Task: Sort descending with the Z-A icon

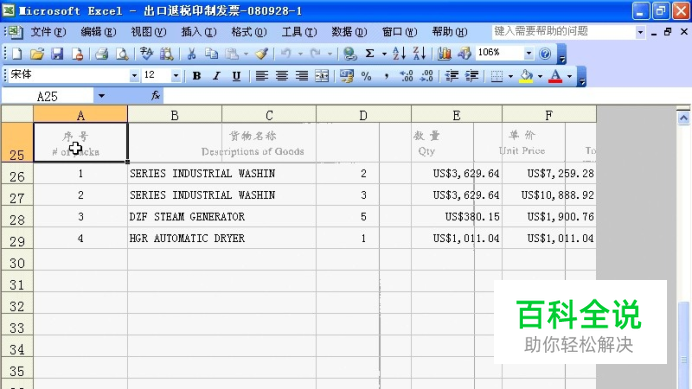Action: 419,54
